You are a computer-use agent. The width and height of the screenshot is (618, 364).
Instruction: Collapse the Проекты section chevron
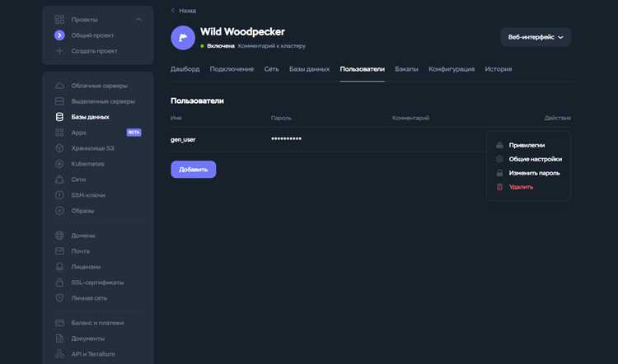point(138,19)
